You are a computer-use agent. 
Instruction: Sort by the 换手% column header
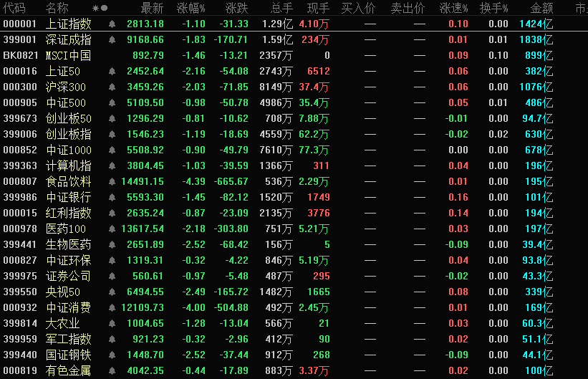[494, 8]
